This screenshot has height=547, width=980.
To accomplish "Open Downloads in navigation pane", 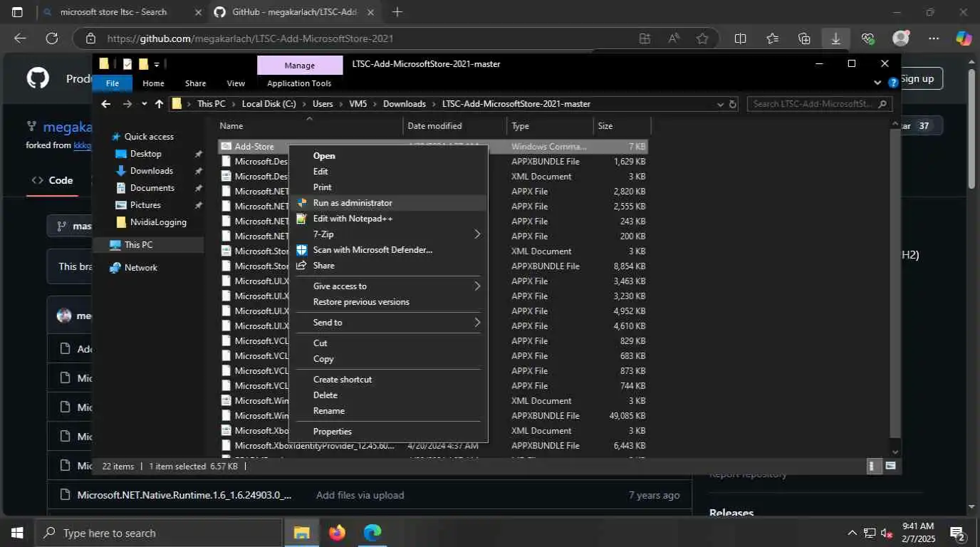I will (151, 171).
